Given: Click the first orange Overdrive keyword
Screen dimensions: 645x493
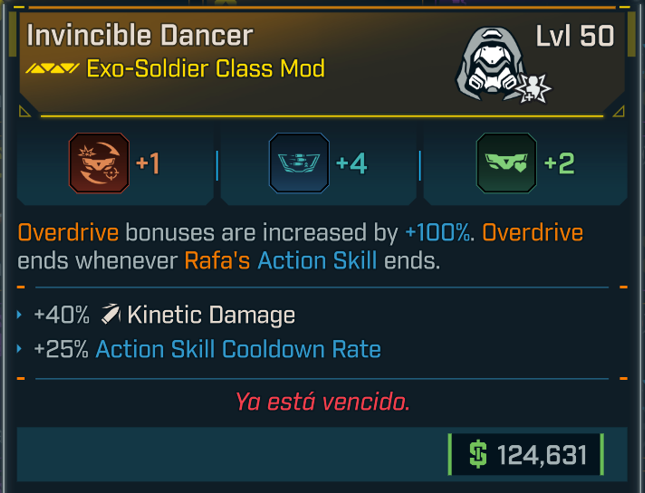Looking at the screenshot, I should 68,233.
